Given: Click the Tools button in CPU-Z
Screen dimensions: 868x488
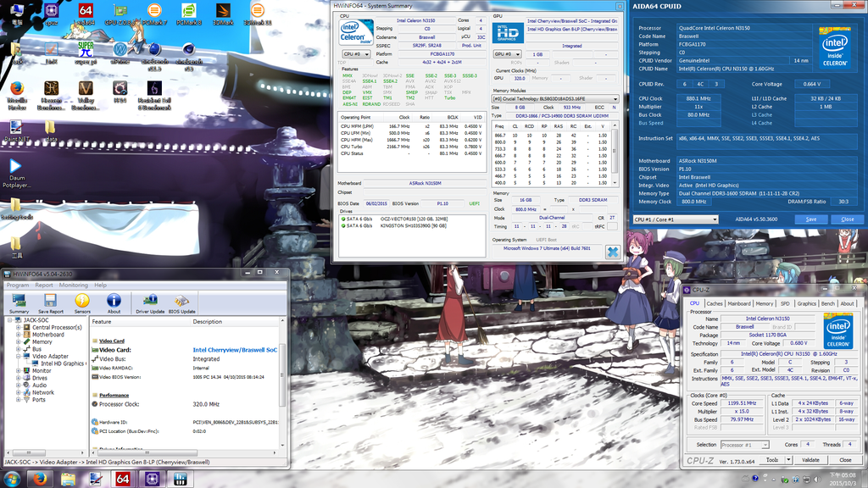Looking at the screenshot, I should click(771, 460).
